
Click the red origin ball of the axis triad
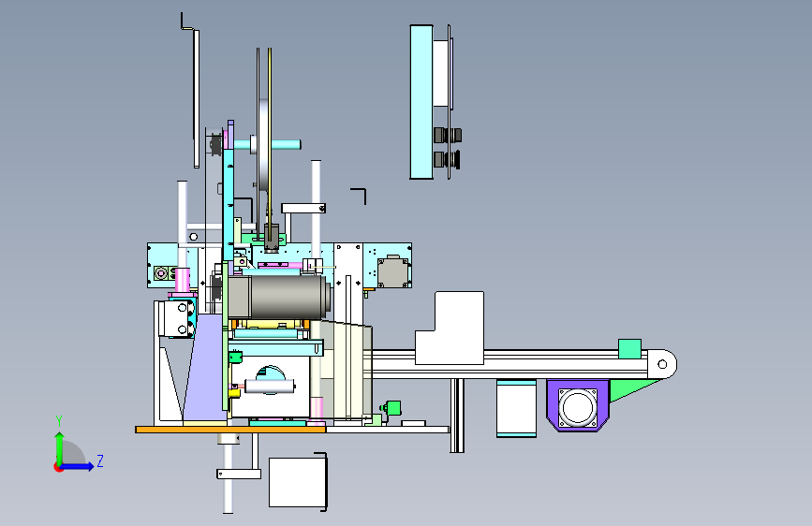pos(58,467)
